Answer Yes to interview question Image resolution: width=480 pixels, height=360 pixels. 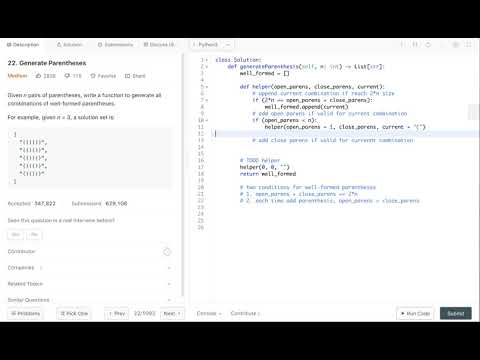pos(16,235)
